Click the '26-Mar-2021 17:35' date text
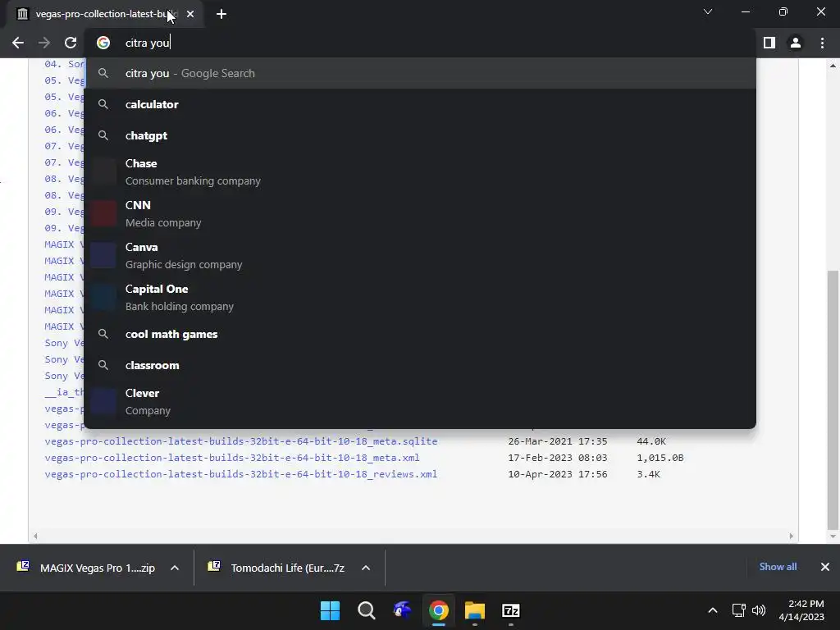 pyautogui.click(x=558, y=441)
